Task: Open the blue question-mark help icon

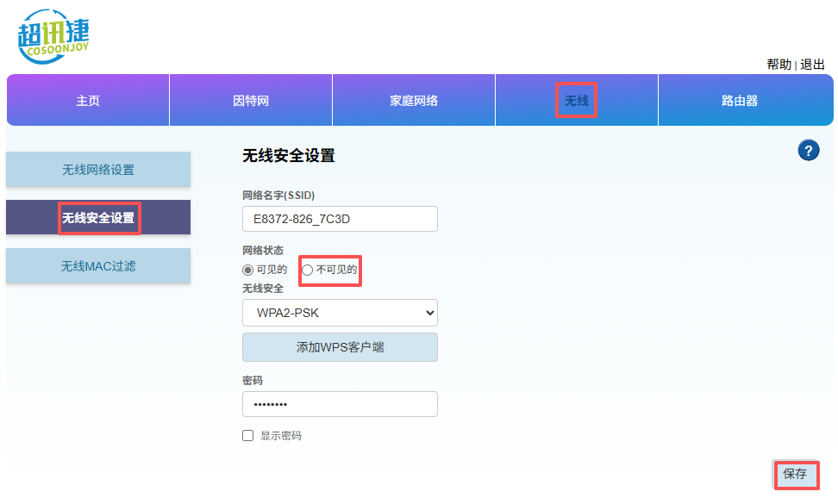Action: [808, 150]
